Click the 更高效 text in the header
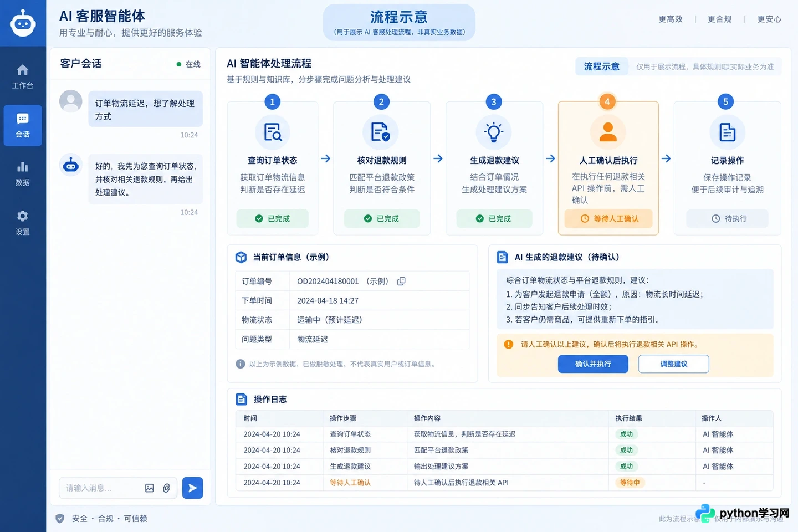 coord(671,19)
